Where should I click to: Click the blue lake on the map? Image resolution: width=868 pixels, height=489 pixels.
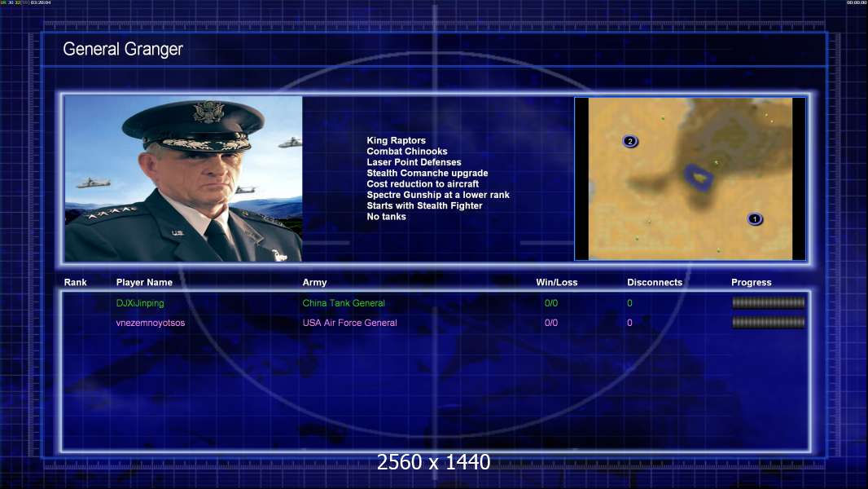[699, 178]
